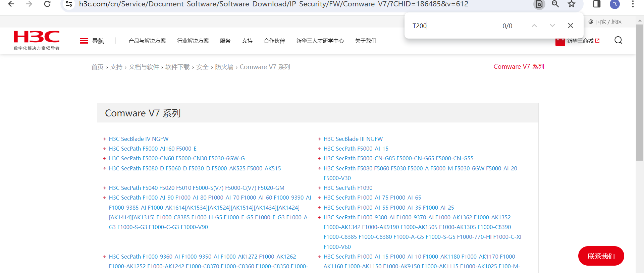Open SecPath F5000-AI160 F5000-E link
The width and height of the screenshot is (644, 273).
point(153,149)
